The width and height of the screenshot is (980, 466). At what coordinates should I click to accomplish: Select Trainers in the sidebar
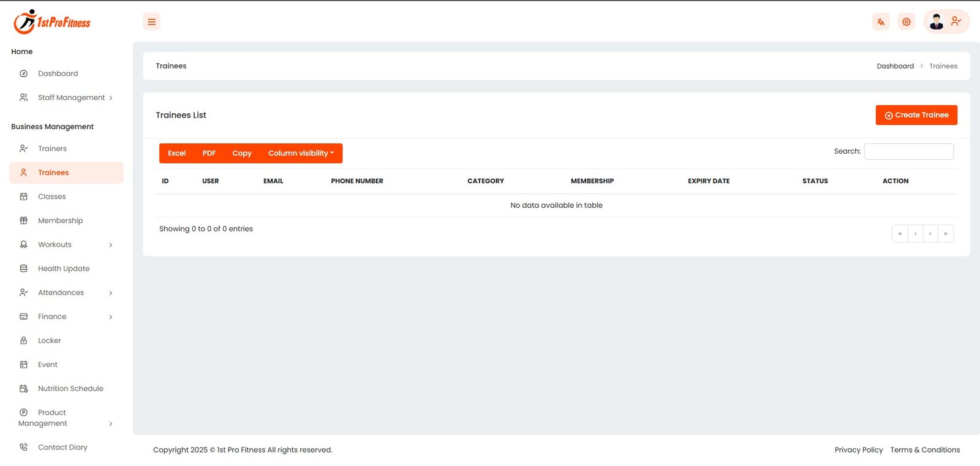click(52, 149)
